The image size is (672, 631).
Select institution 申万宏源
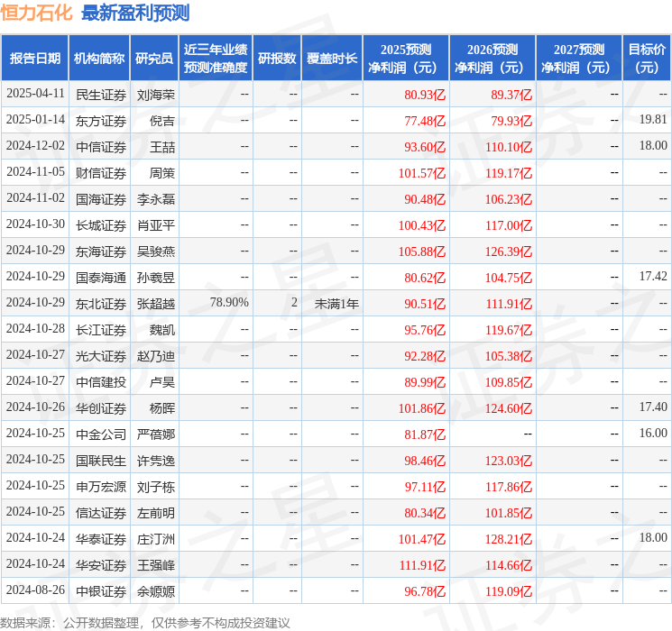pos(101,487)
